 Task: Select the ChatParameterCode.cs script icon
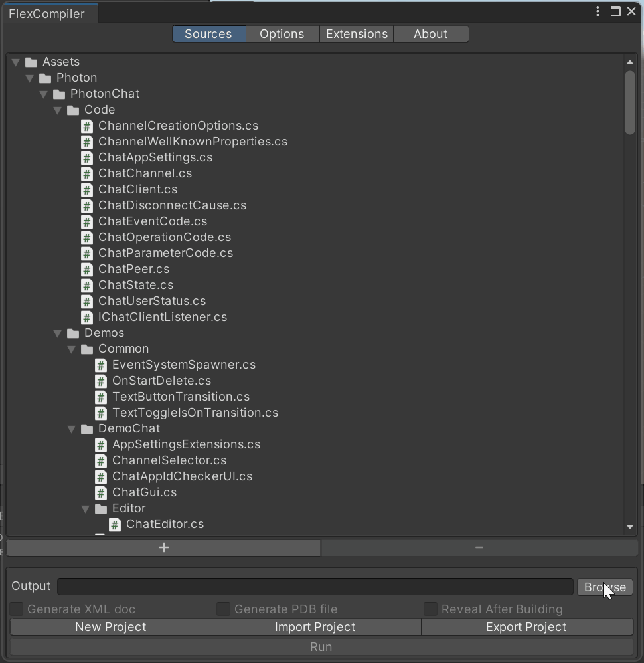87,254
